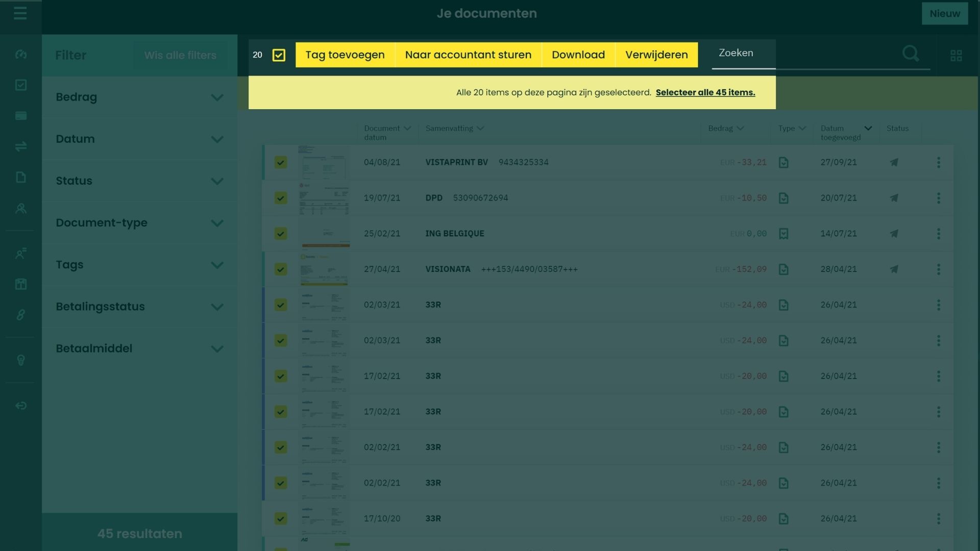Click sent status icon on DPD row

click(x=894, y=198)
